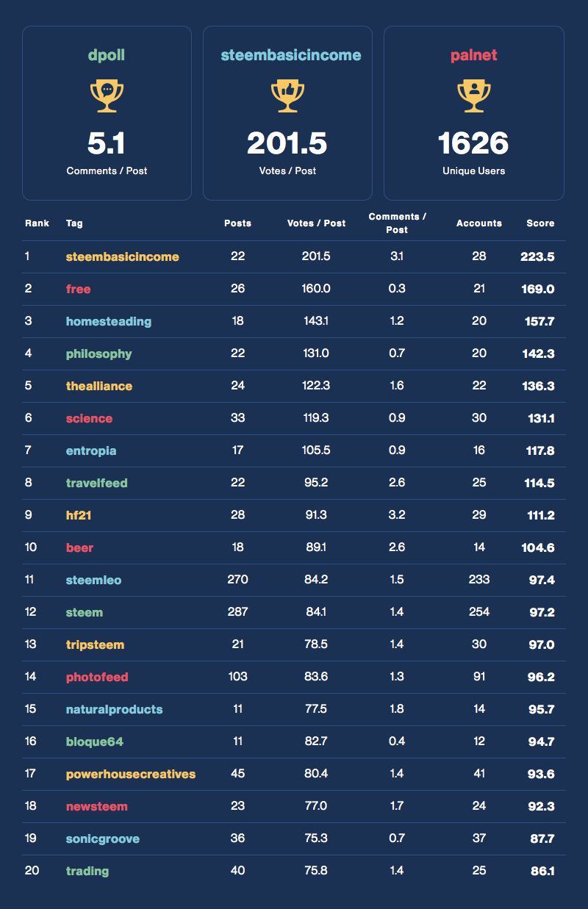This screenshot has width=588, height=909.
Task: Open the palnet card title link
Action: (x=474, y=56)
